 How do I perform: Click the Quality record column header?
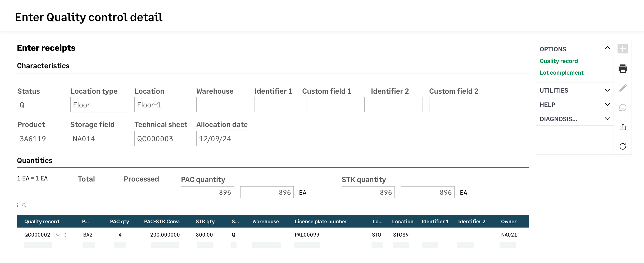click(x=42, y=221)
